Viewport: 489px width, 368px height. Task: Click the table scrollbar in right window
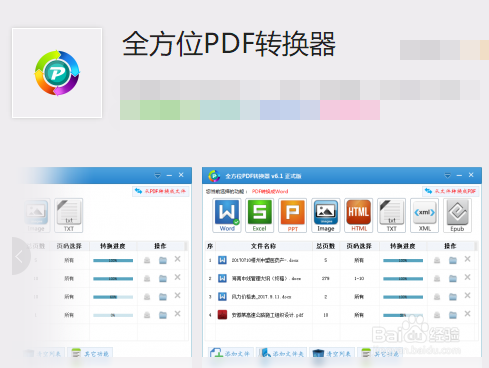[x=476, y=246]
